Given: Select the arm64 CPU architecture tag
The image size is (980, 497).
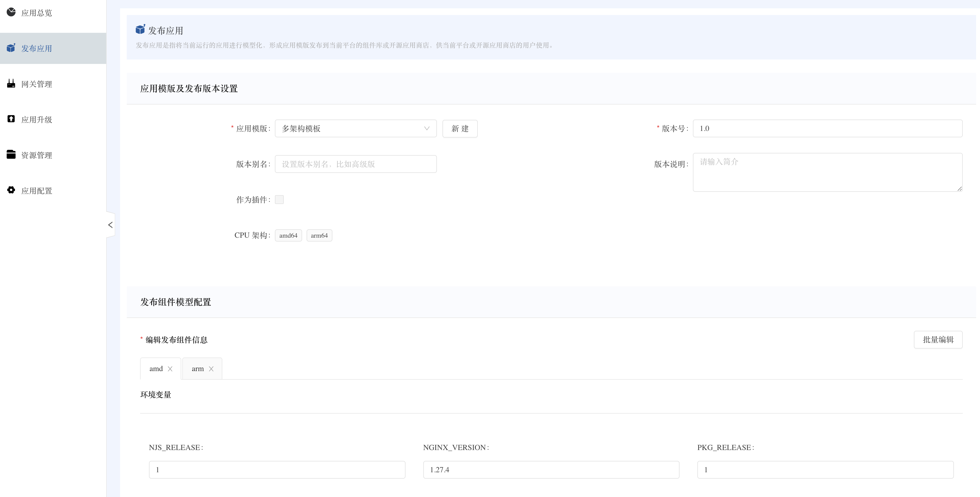Looking at the screenshot, I should pos(319,235).
